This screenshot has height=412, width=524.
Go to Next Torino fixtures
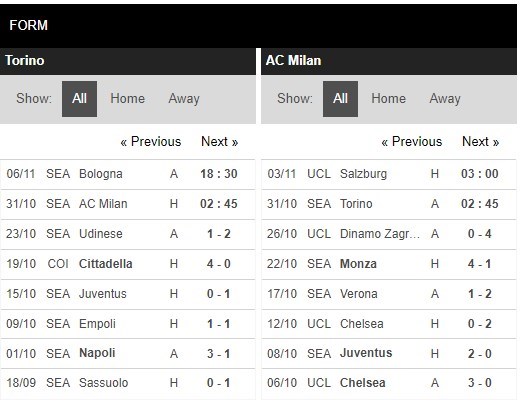[x=220, y=142]
